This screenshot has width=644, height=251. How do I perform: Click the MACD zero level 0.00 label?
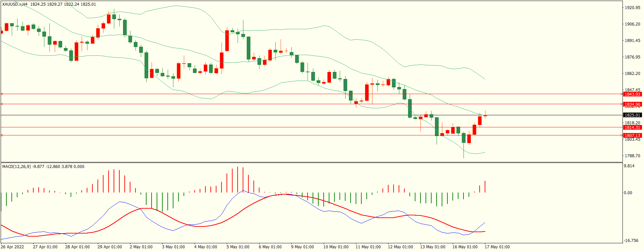click(x=628, y=193)
